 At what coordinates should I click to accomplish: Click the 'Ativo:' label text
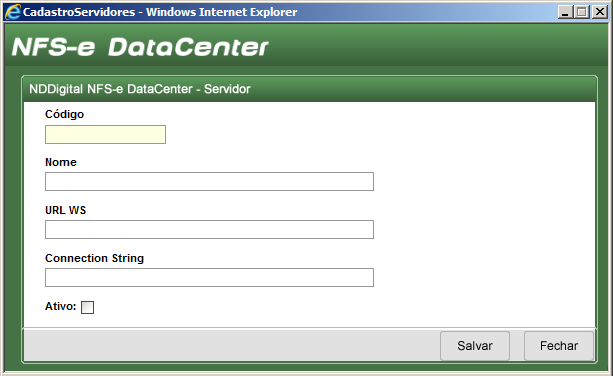61,306
